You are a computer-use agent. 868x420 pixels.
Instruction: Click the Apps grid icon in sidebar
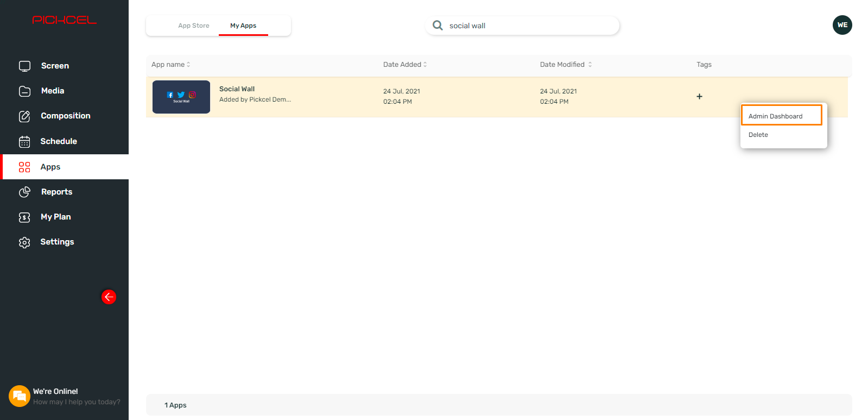[x=24, y=167]
